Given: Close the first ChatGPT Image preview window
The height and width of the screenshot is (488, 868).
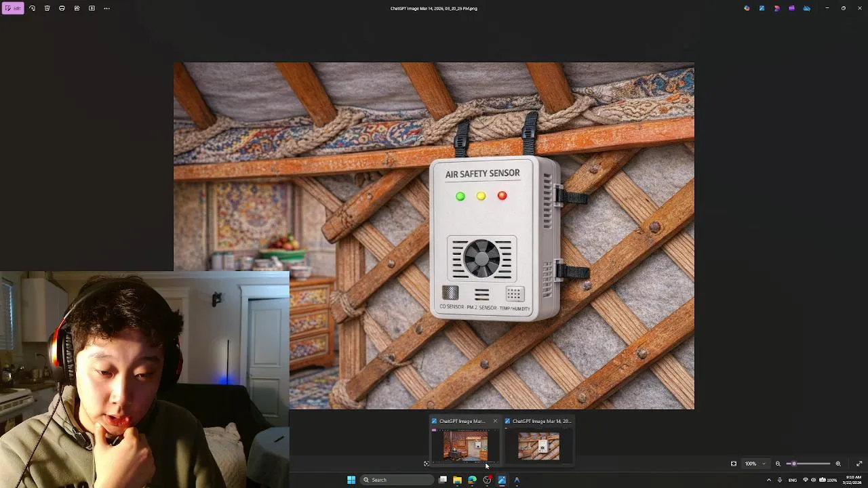Looking at the screenshot, I should point(495,421).
